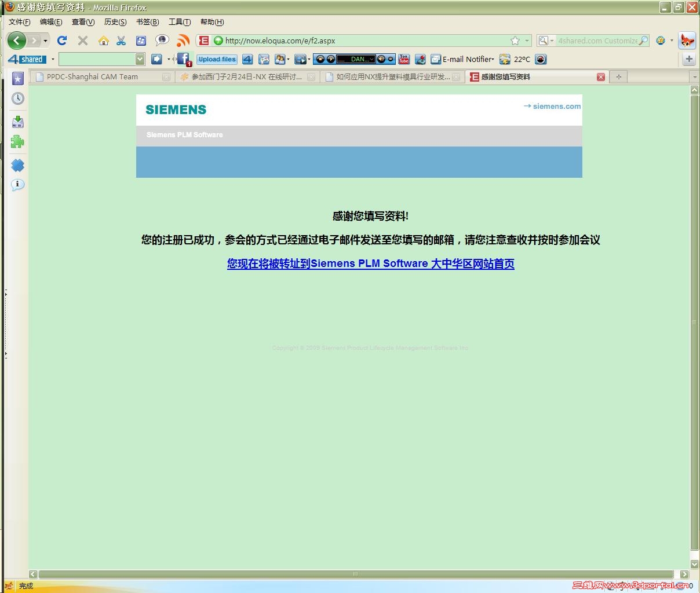Open the add-ons puzzle sidebar icon

(x=18, y=142)
